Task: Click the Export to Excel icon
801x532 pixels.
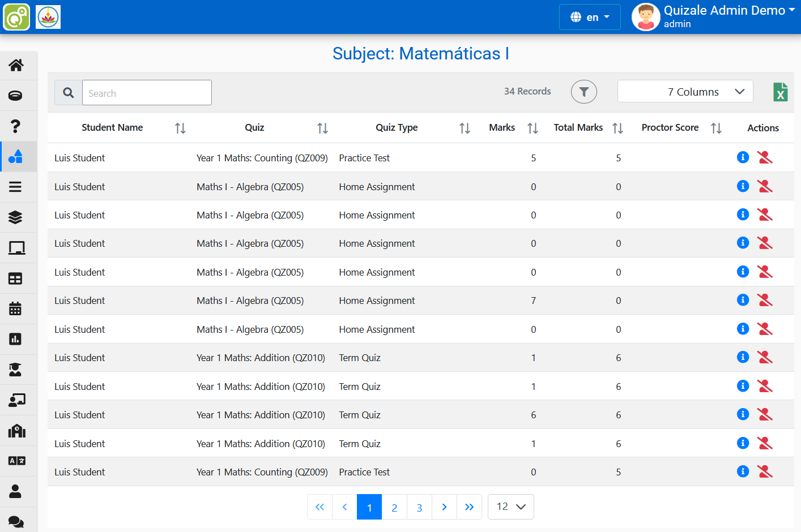Action: click(780, 92)
